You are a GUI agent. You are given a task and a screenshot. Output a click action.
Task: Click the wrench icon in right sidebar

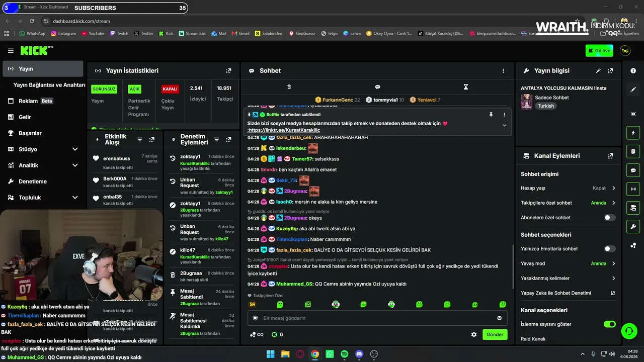click(x=633, y=226)
